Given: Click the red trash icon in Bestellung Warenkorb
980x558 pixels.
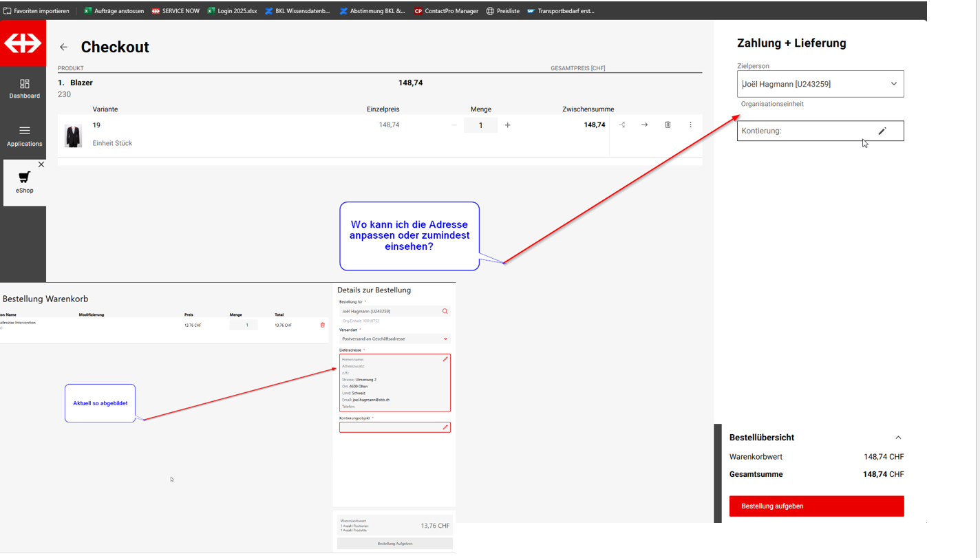Looking at the screenshot, I should coord(322,325).
